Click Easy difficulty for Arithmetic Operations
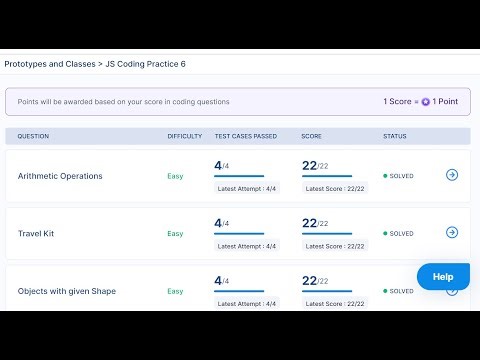This screenshot has height=360, width=480. pyautogui.click(x=175, y=176)
